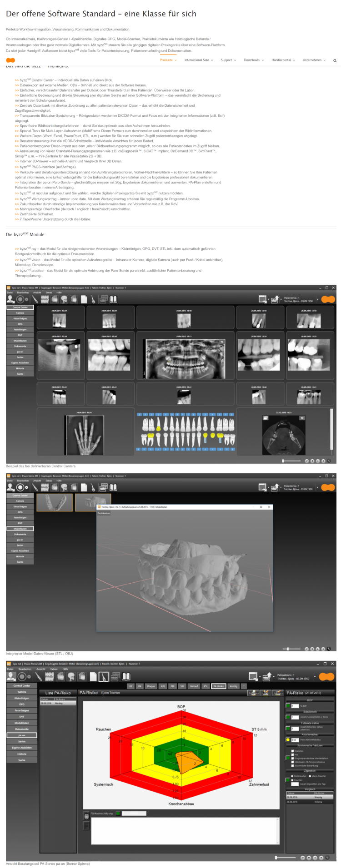Screen dimensions: 341x868
Task: Switch to the Plaque tab
Action: click(x=150, y=686)
